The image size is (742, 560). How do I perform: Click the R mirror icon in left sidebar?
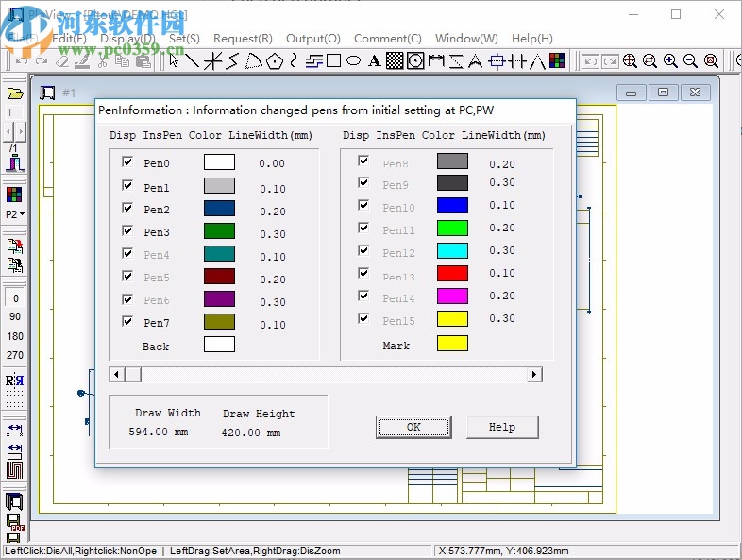coord(14,381)
